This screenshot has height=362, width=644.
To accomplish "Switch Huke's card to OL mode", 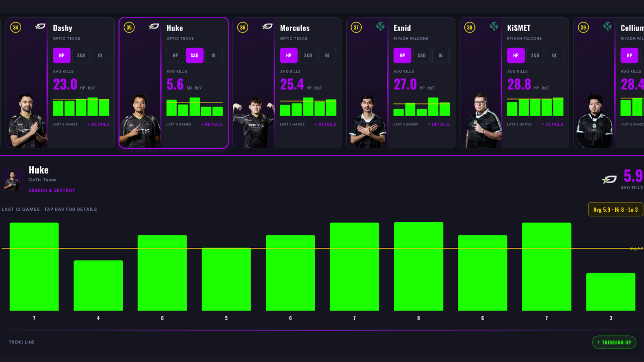I will 214,55.
